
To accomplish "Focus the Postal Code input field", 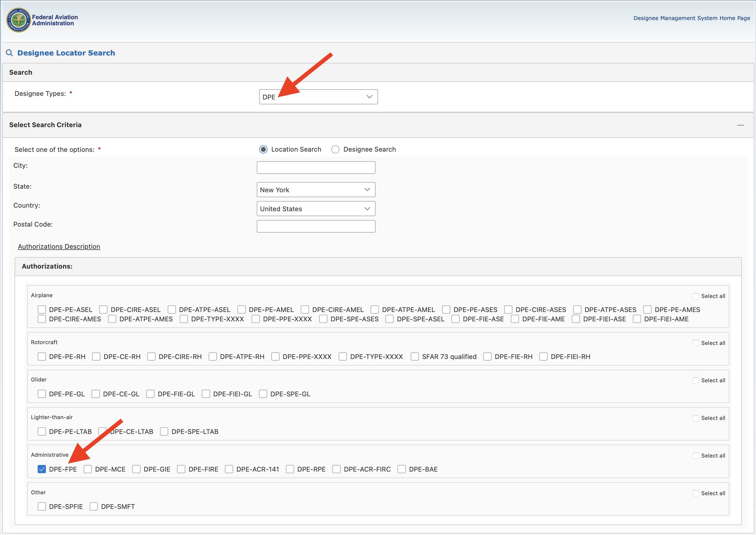I will [x=316, y=226].
